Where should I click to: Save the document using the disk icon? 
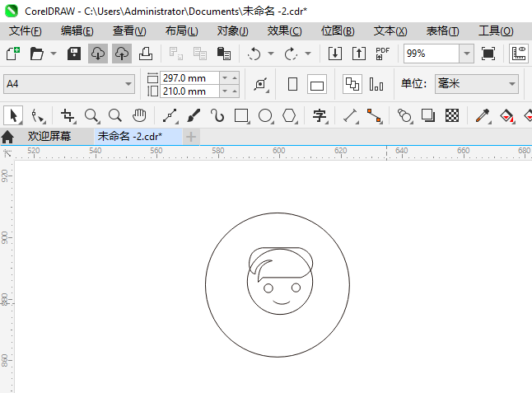[74, 54]
